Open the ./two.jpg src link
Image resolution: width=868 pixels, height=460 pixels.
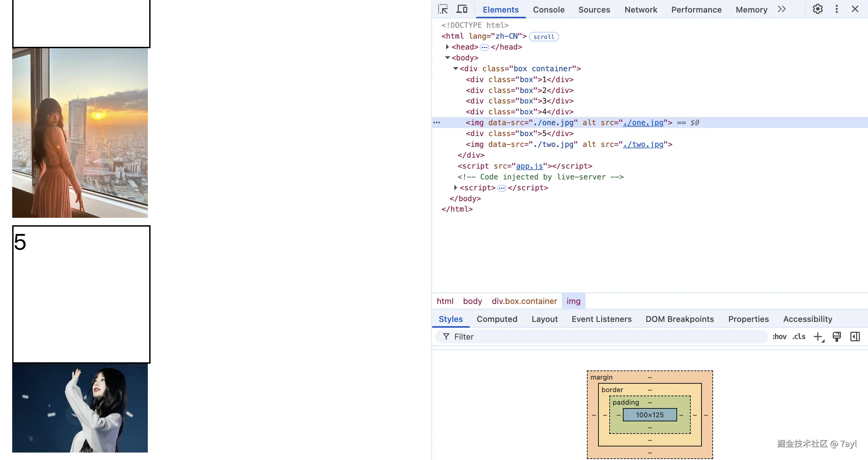click(x=643, y=145)
